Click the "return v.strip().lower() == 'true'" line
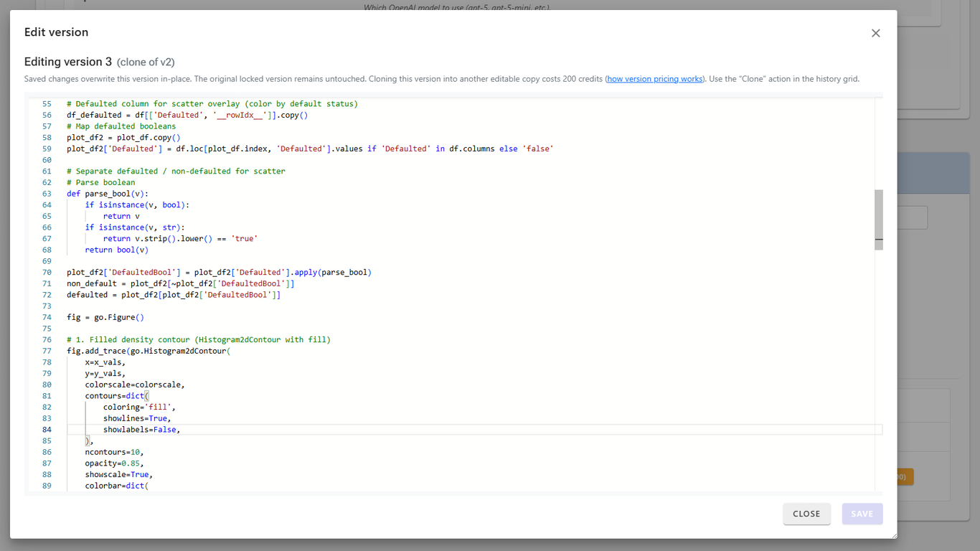Image resolution: width=980 pixels, height=551 pixels. pyautogui.click(x=180, y=239)
